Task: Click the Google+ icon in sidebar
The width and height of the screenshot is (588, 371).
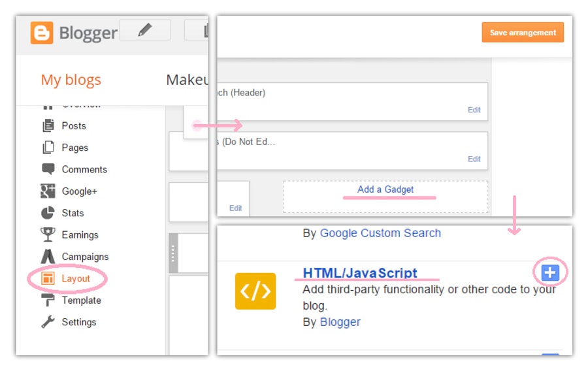Action: [x=48, y=191]
